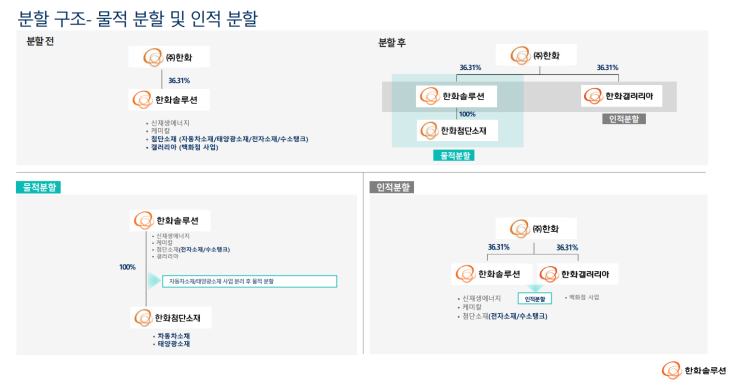Click the 36.31% label in the 분할 전 panel
Viewport: 743px width, 385px height.
[179, 81]
